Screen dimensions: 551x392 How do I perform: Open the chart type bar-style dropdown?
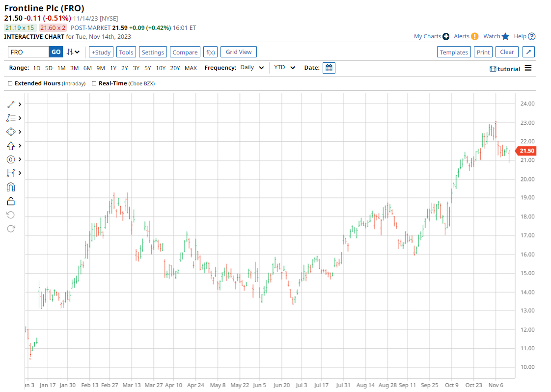coord(74,52)
